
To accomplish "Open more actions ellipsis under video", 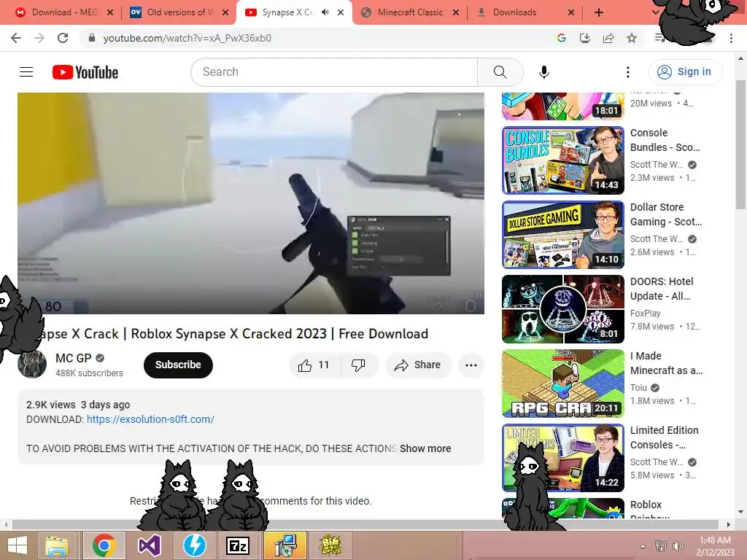I will coord(471,365).
